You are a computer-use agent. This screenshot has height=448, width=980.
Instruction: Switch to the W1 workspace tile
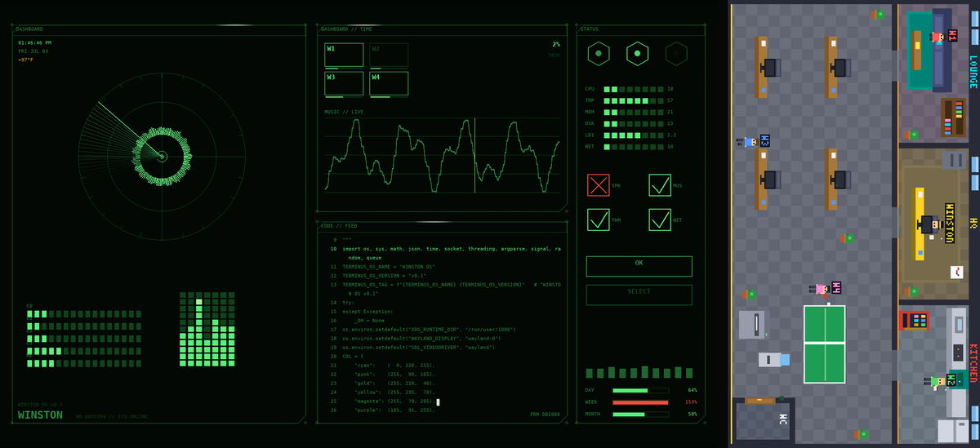coord(344,55)
